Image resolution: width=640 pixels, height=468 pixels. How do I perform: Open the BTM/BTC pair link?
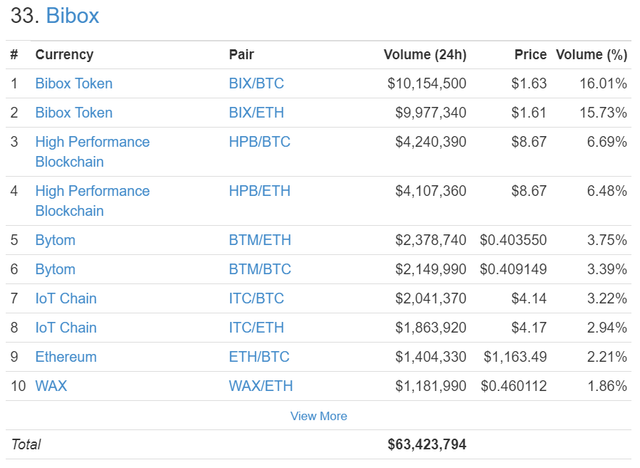click(x=260, y=269)
